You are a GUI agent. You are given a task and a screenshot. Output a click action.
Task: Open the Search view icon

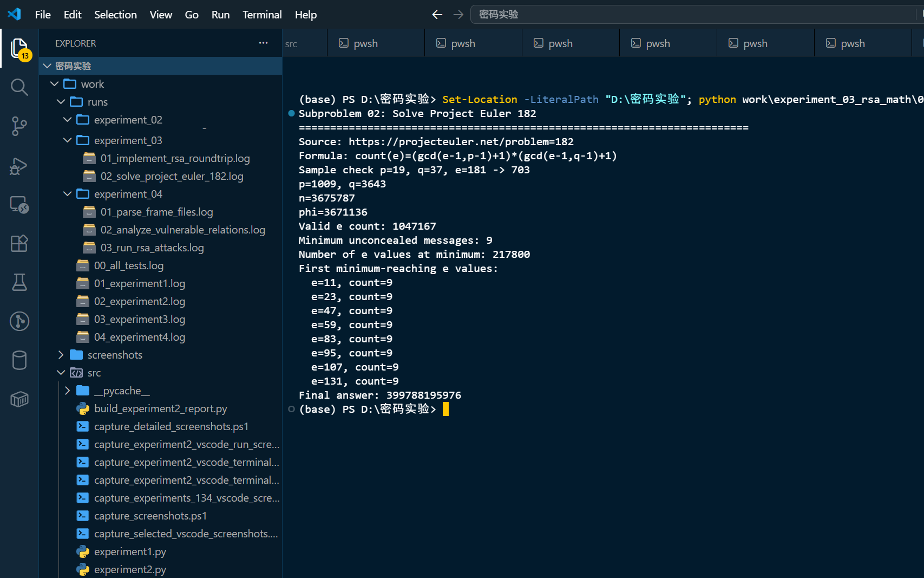[19, 87]
